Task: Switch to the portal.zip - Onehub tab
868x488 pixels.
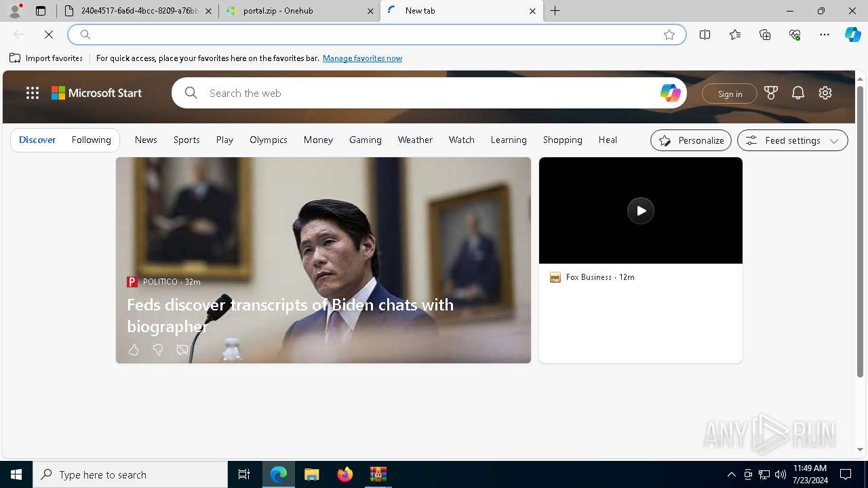Action: tap(300, 11)
